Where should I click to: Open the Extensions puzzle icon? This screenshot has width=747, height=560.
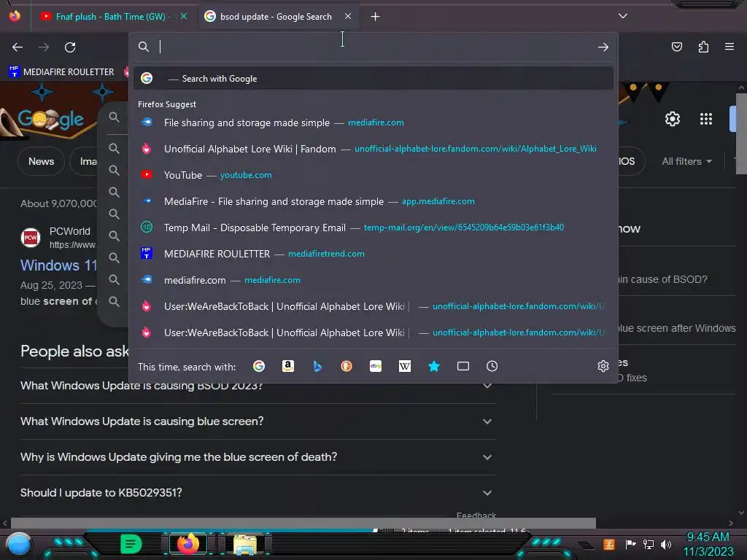tap(703, 47)
